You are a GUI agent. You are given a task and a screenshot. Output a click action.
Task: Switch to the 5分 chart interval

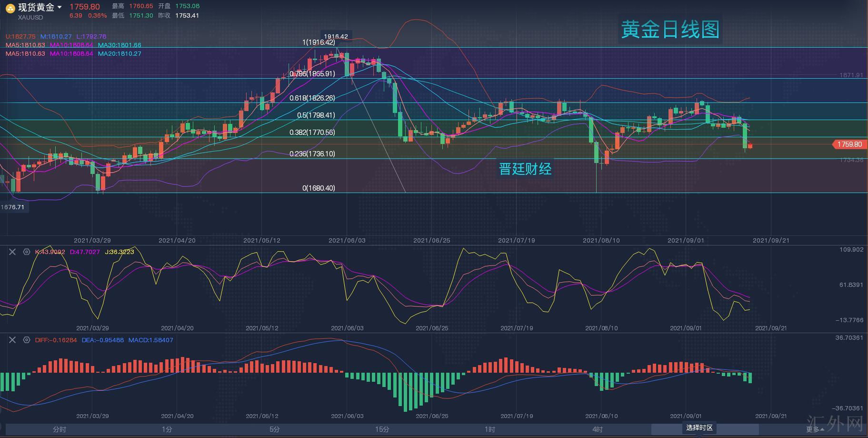[x=275, y=429]
